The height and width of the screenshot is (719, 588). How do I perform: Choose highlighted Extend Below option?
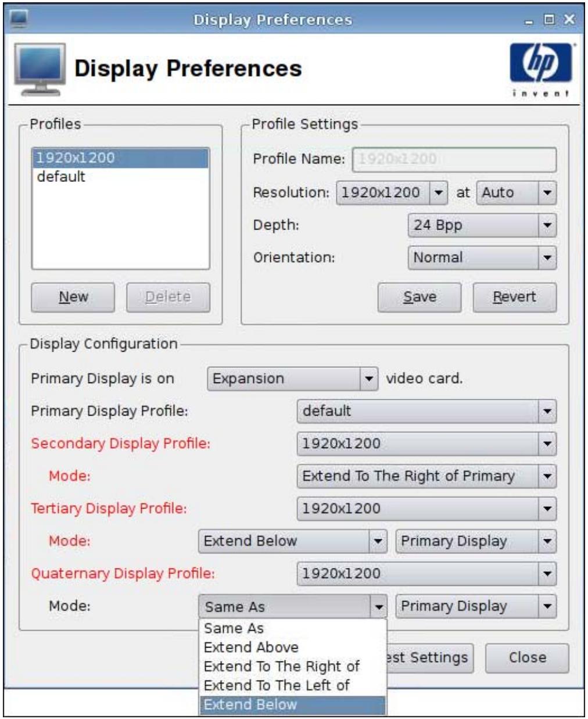(x=292, y=704)
